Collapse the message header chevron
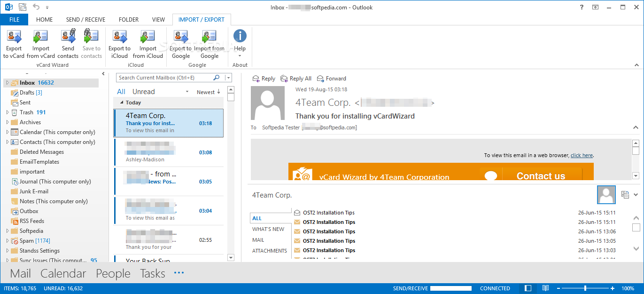This screenshot has height=294, width=644. (636, 127)
